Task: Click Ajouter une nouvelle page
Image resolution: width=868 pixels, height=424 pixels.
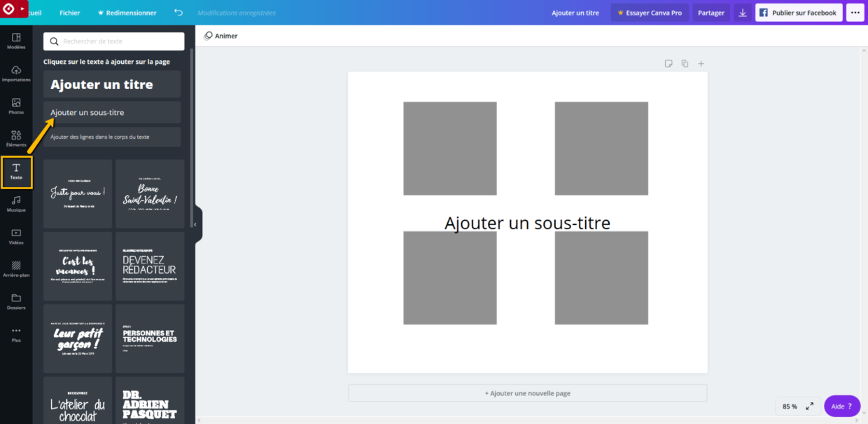Action: (527, 393)
